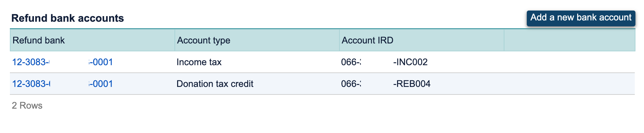Open the Income tax refund bank account link
644x133 pixels.
click(x=63, y=62)
